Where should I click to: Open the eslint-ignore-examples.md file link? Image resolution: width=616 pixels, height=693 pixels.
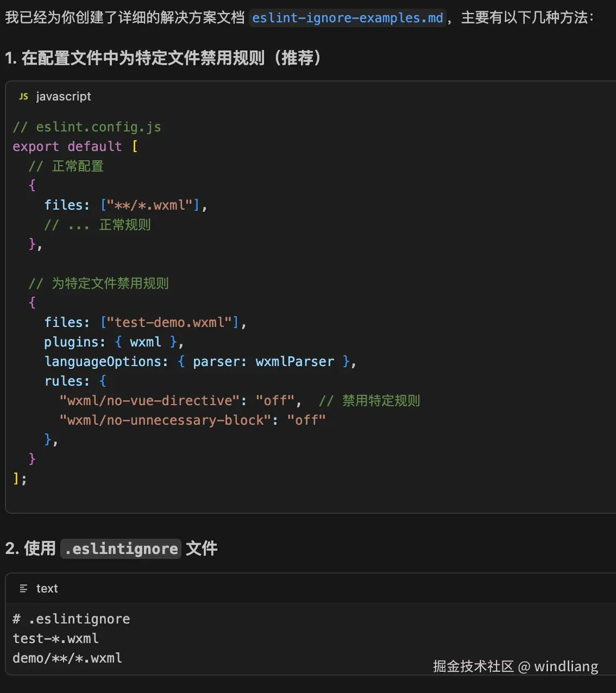pyautogui.click(x=348, y=18)
